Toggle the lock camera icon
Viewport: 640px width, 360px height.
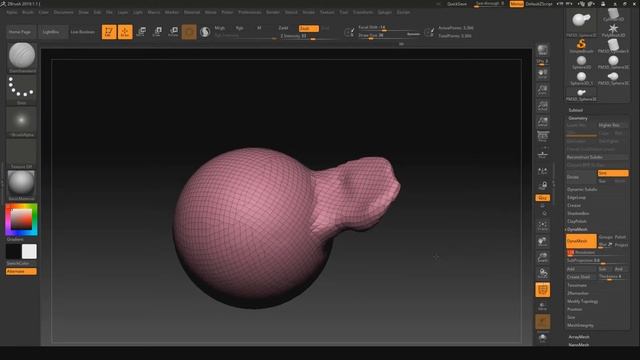pyautogui.click(x=542, y=186)
